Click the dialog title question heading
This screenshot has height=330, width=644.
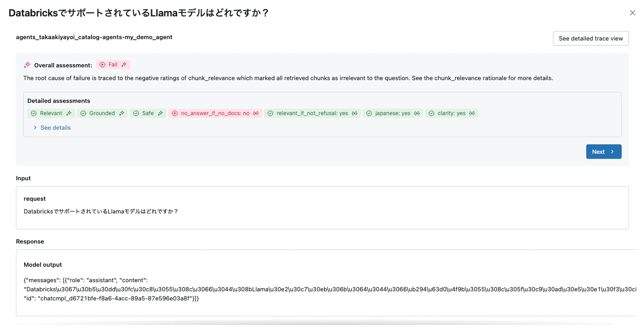point(139,13)
